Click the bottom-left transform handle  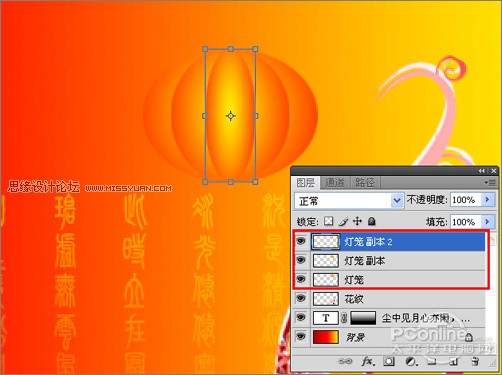coord(205,182)
